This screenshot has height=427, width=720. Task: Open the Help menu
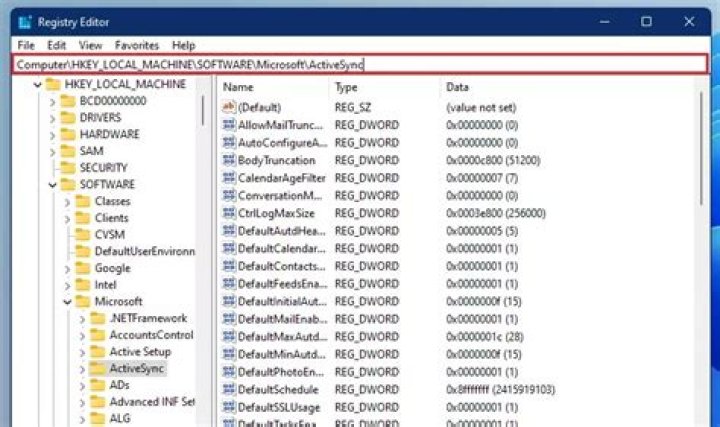184,45
